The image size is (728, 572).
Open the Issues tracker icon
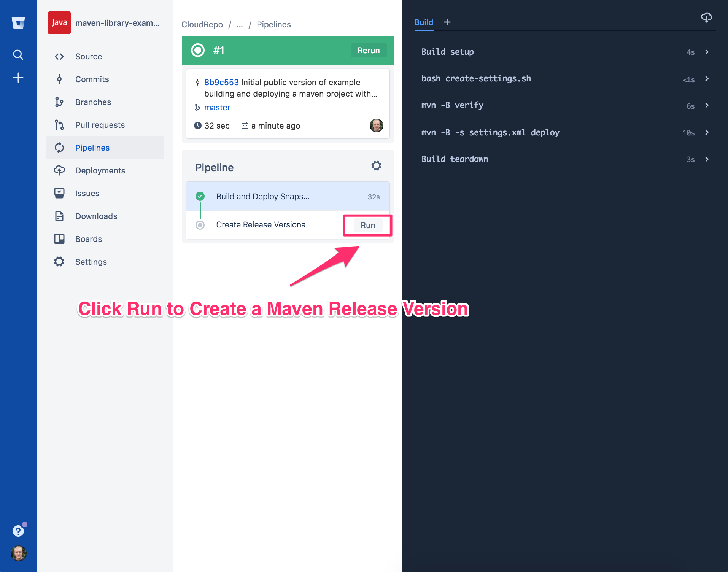[59, 193]
